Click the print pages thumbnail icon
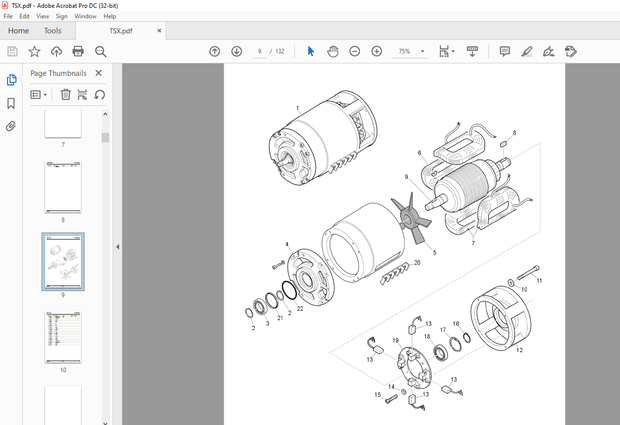Screen dimensions: 620x425 [82, 95]
